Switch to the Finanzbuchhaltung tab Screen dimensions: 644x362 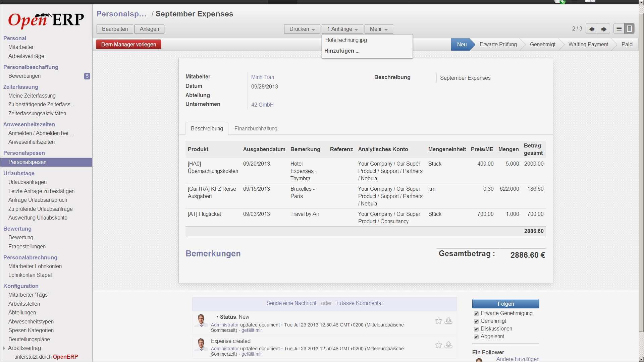pos(256,128)
